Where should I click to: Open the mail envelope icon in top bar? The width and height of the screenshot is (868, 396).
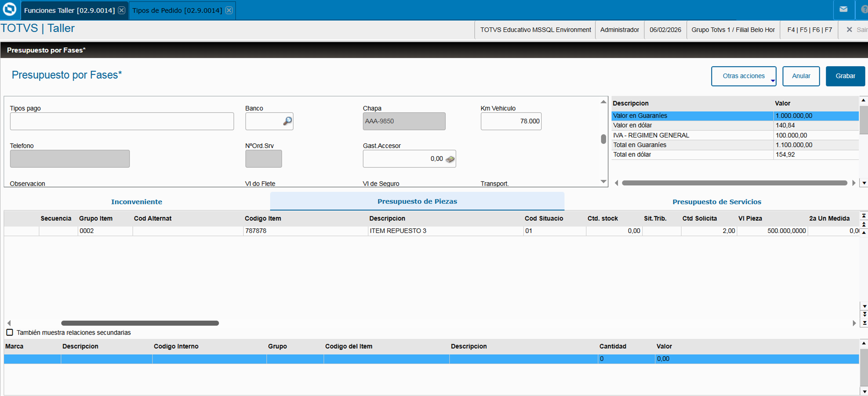tap(843, 9)
